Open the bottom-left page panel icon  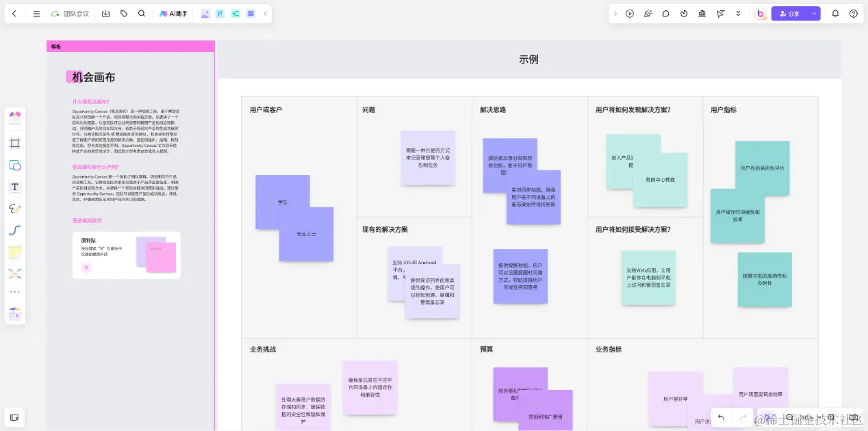(15, 416)
